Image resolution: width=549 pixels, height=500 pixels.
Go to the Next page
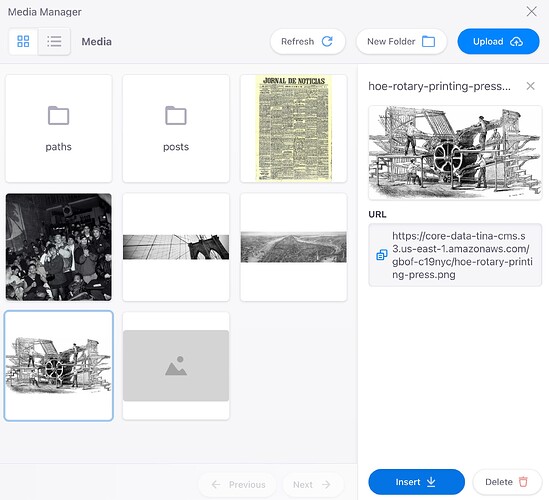[x=312, y=485]
